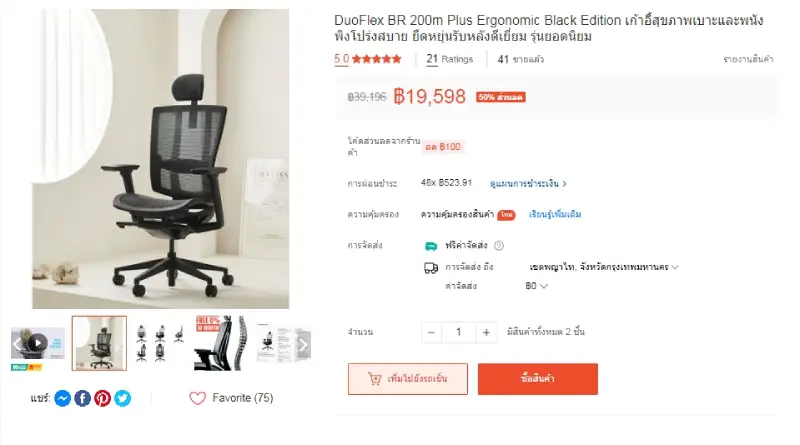Expand the ฿0 shipping fee dropdown
This screenshot has width=800, height=445.
pyautogui.click(x=536, y=286)
